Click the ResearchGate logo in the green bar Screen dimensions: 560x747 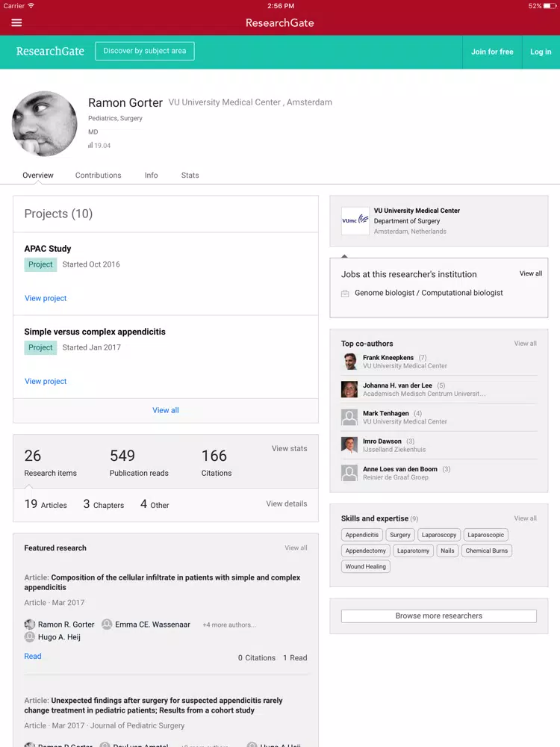(50, 51)
